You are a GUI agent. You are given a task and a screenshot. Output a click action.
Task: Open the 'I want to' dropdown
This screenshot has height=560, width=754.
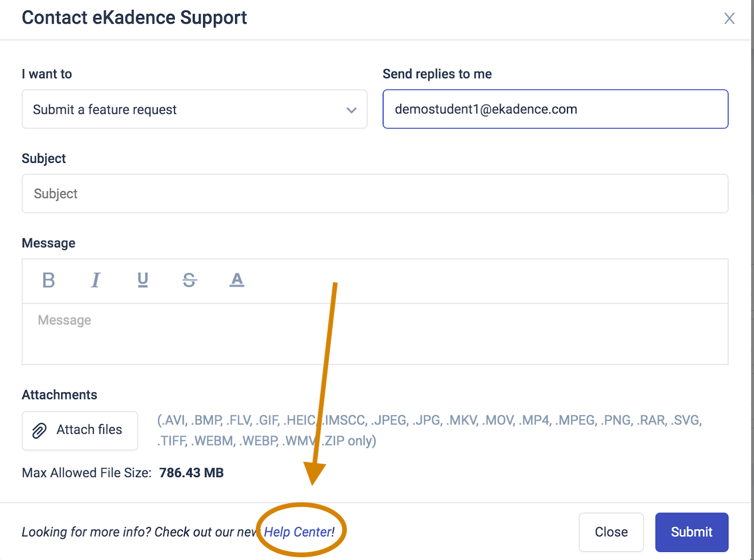pyautogui.click(x=194, y=109)
